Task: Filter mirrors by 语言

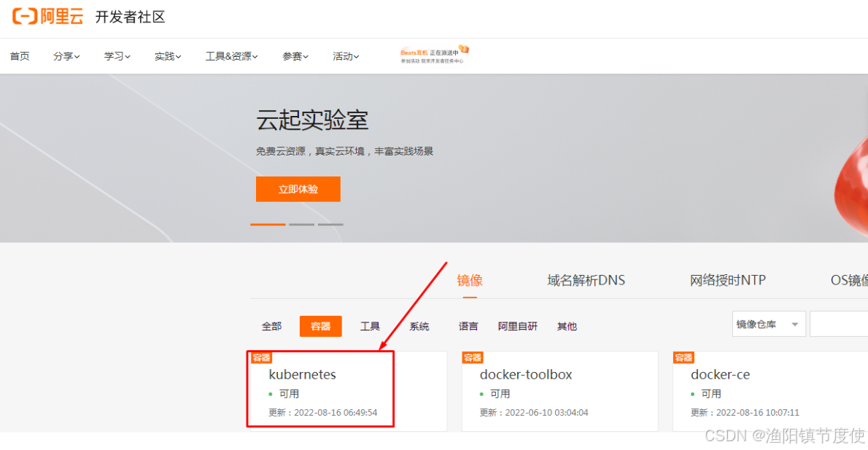Action: [468, 327]
